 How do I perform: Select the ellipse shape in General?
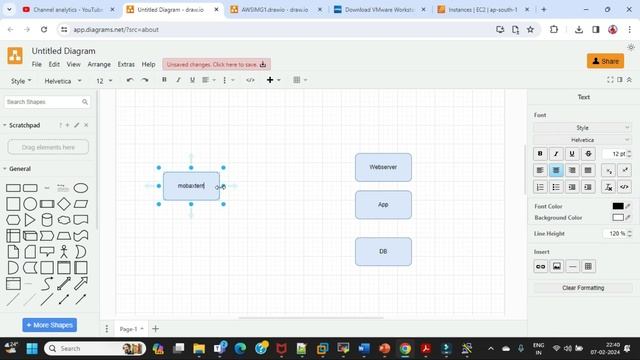[81, 188]
